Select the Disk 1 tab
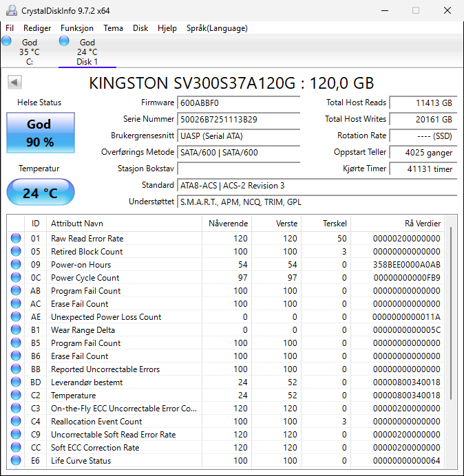Image resolution: width=464 pixels, height=476 pixels. pyautogui.click(x=87, y=52)
